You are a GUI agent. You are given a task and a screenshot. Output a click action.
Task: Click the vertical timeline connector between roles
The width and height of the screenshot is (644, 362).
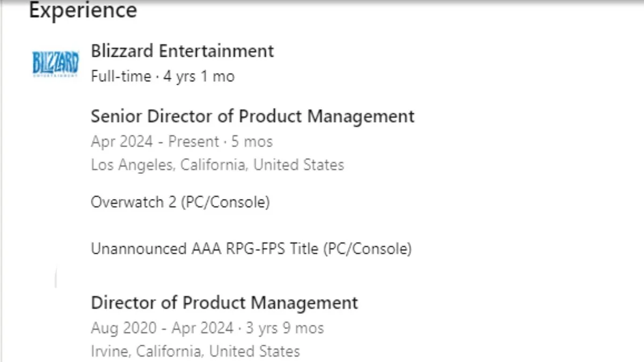[56, 279]
